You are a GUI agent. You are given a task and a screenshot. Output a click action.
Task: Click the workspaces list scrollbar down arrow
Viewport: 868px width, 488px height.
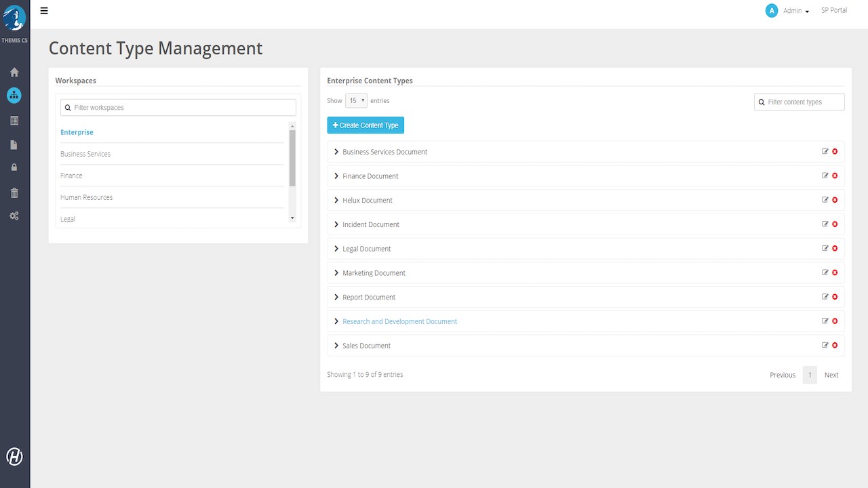pyautogui.click(x=292, y=218)
